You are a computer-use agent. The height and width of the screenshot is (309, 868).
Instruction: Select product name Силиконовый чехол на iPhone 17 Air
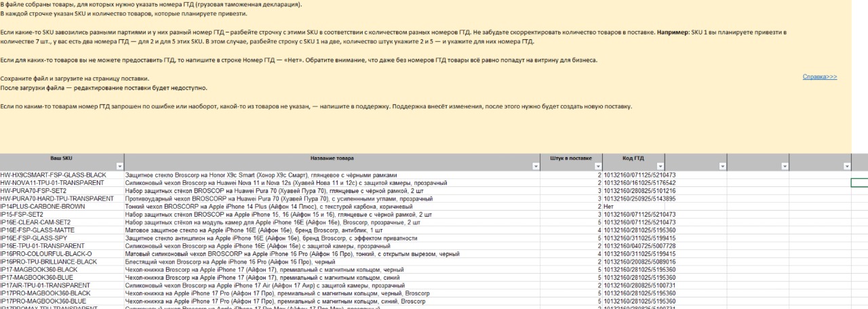point(332,285)
